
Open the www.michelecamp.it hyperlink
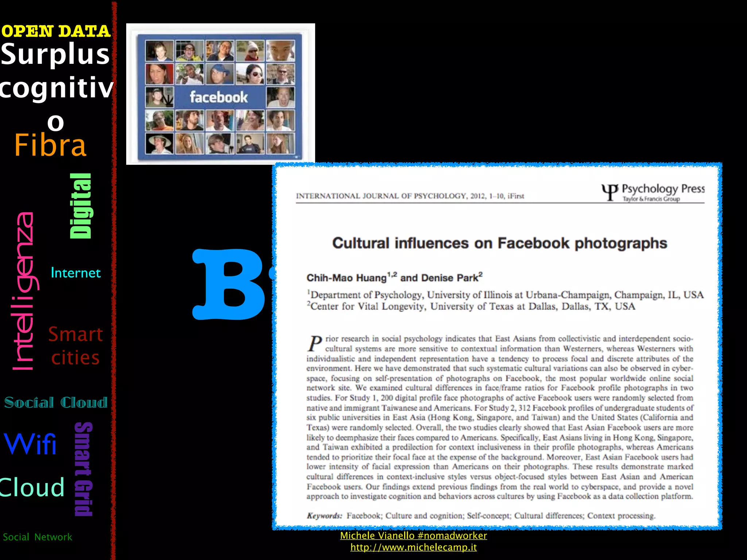click(413, 547)
